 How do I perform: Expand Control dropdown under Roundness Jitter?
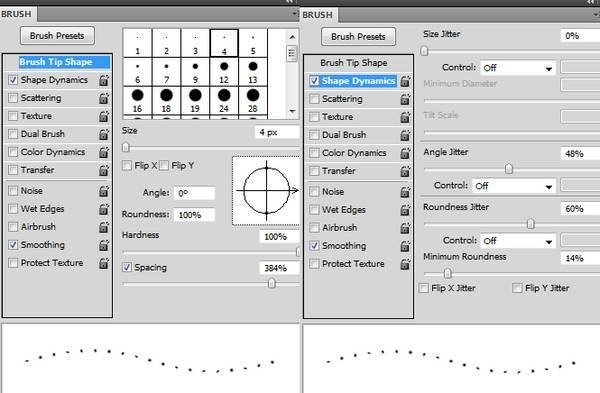pyautogui.click(x=518, y=241)
